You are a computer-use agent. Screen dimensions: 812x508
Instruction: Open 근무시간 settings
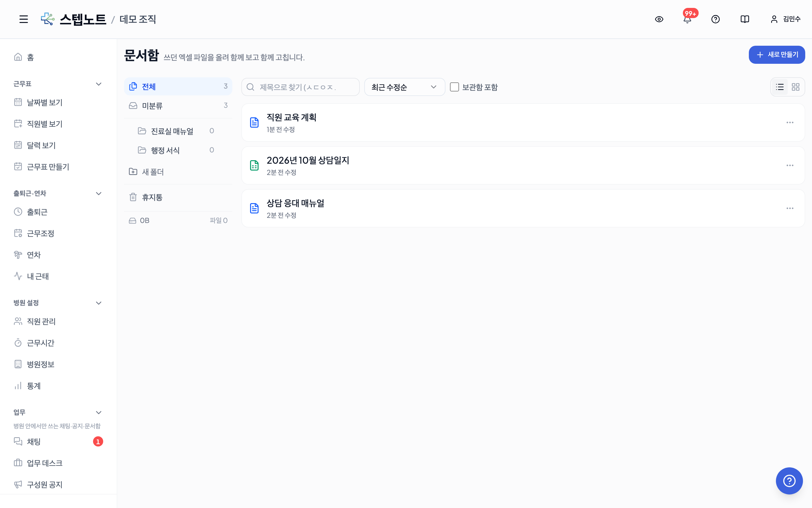[58, 343]
